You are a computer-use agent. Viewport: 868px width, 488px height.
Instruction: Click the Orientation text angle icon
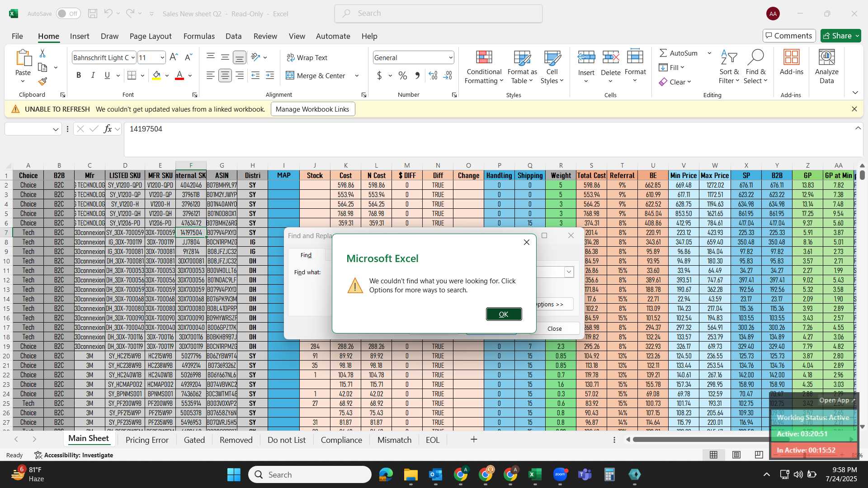coord(255,57)
